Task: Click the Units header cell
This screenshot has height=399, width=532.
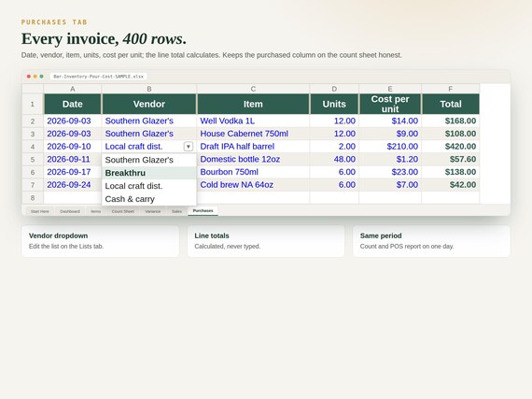Action: pos(334,104)
